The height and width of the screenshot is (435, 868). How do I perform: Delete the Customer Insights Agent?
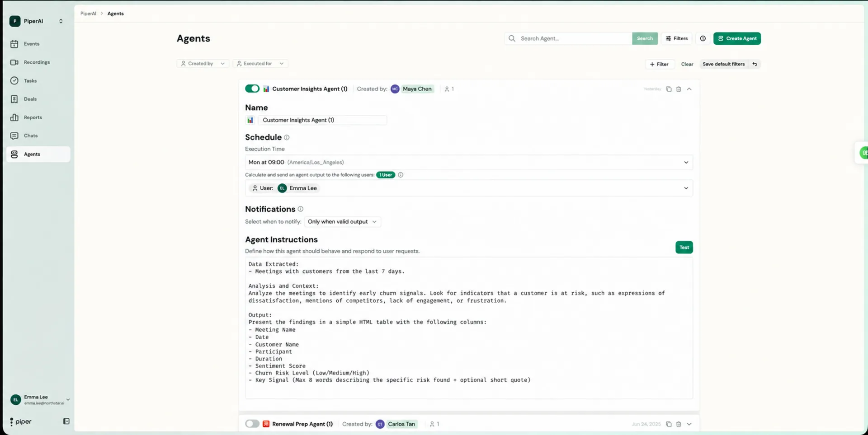point(679,89)
